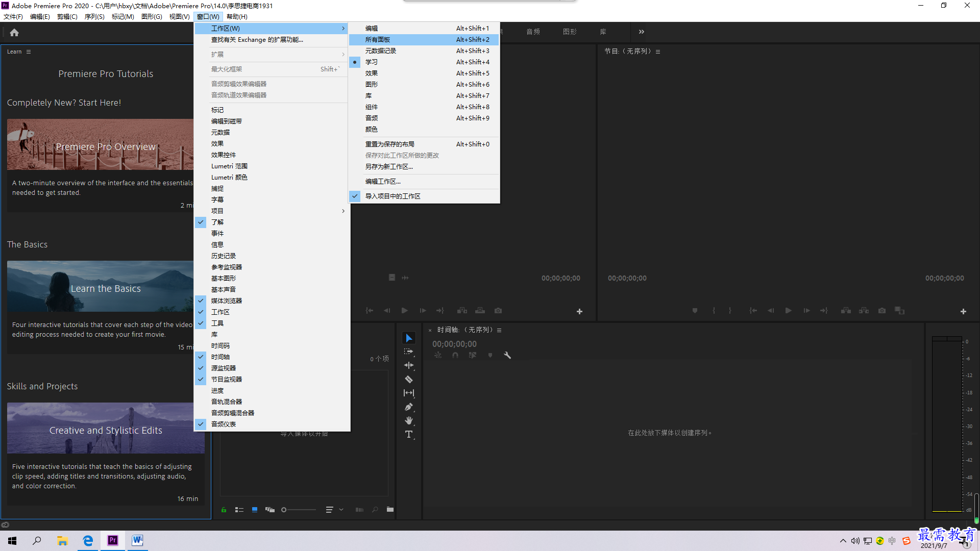Choose 重置为保存的布局
This screenshot has height=551, width=980.
[424, 144]
